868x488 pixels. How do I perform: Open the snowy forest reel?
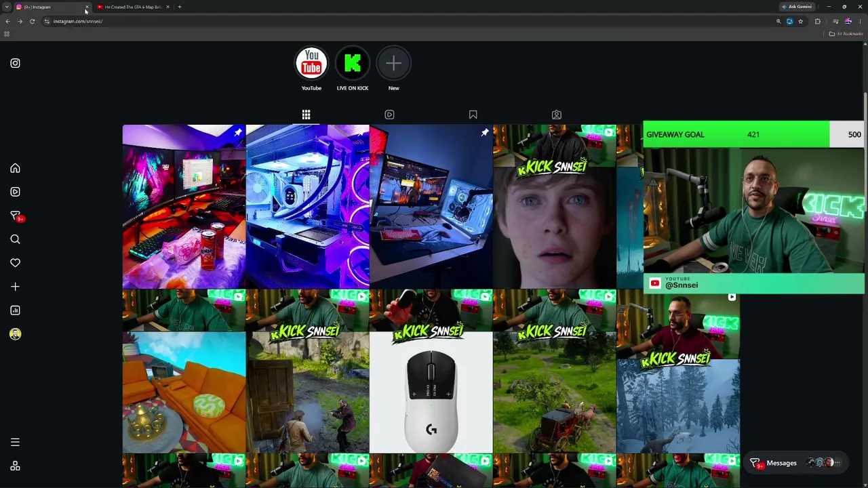click(x=678, y=373)
